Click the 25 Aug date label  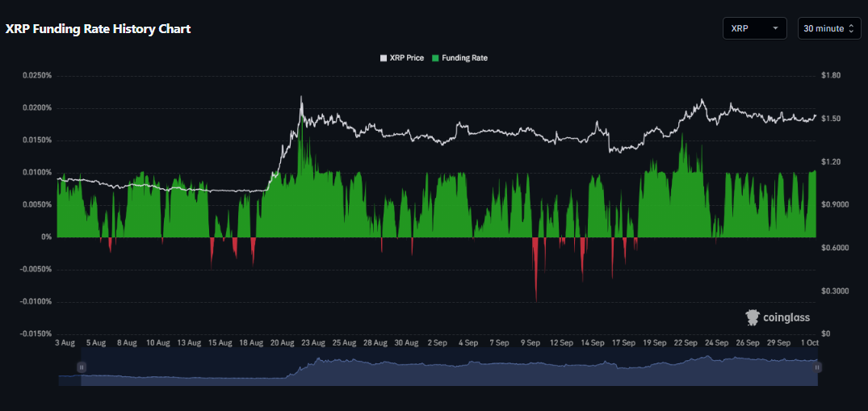click(344, 343)
